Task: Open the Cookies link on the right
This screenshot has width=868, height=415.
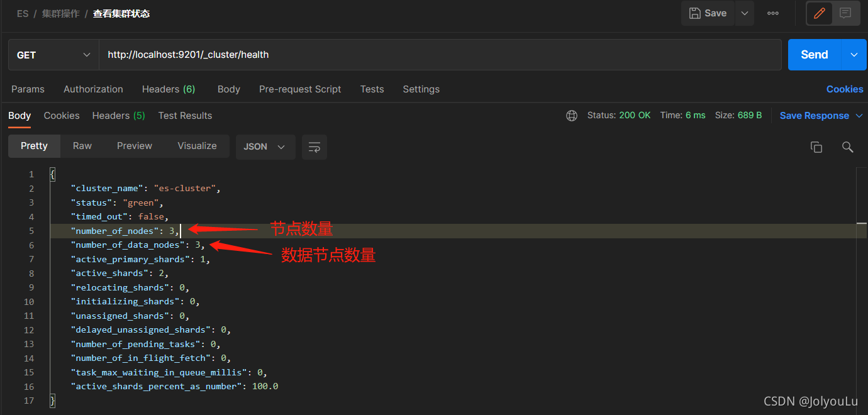Action: pyautogui.click(x=845, y=89)
